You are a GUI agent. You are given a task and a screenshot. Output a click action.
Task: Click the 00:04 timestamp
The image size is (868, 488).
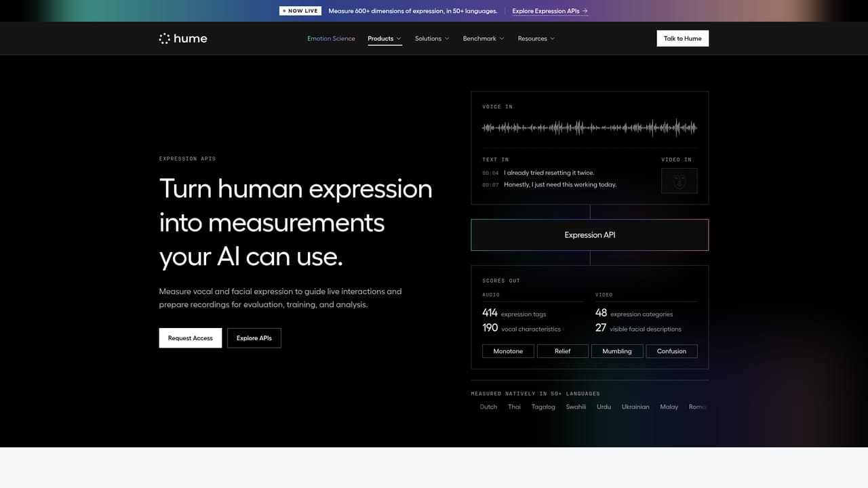click(x=490, y=173)
